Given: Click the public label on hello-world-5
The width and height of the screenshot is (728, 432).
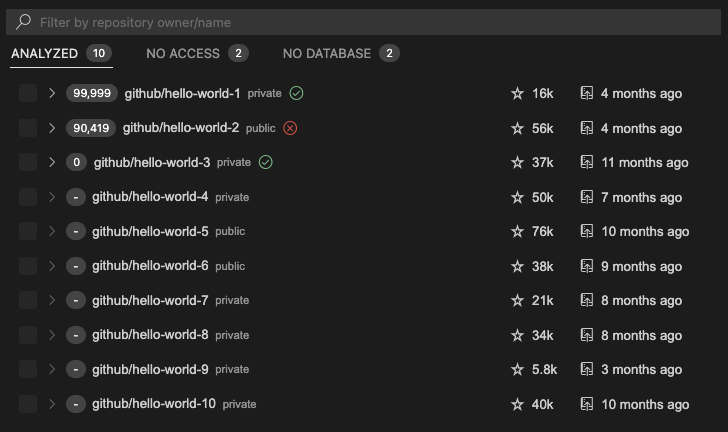Looking at the screenshot, I should point(230,231).
